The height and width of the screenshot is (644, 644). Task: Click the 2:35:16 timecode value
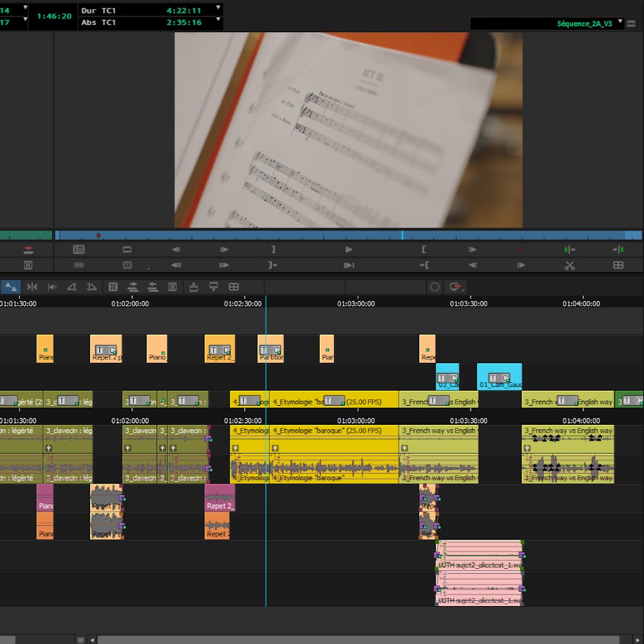pos(184,22)
